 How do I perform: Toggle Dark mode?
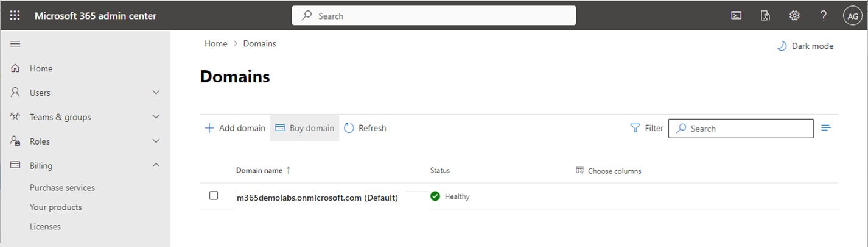click(805, 46)
